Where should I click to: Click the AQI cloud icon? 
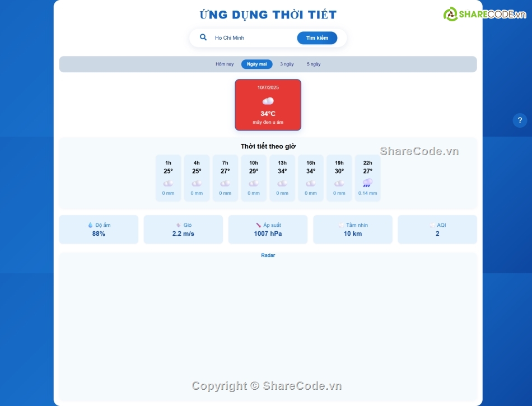[x=432, y=225]
